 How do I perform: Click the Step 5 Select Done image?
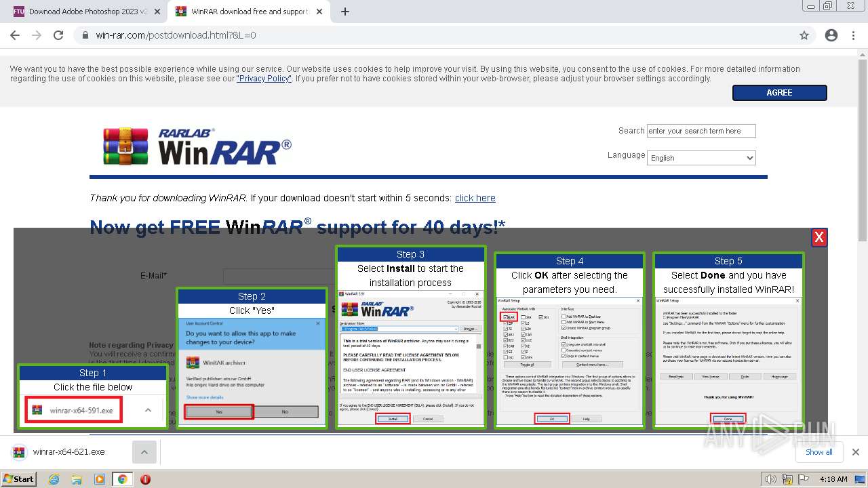coord(728,340)
